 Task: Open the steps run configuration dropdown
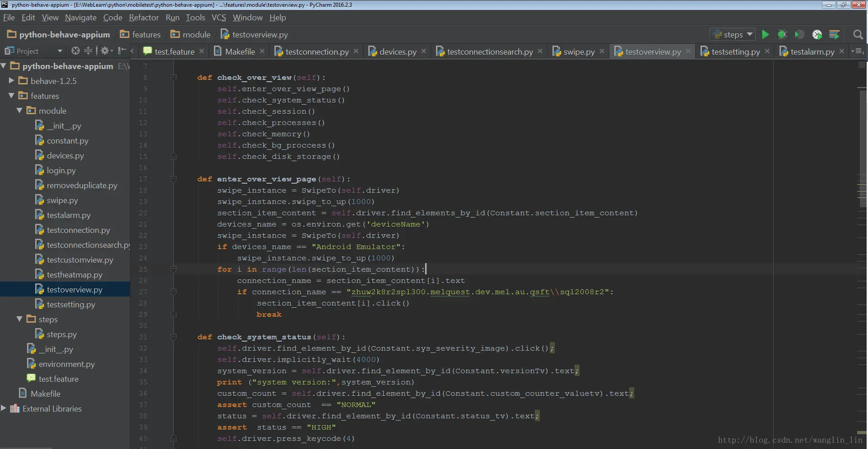[x=733, y=35]
